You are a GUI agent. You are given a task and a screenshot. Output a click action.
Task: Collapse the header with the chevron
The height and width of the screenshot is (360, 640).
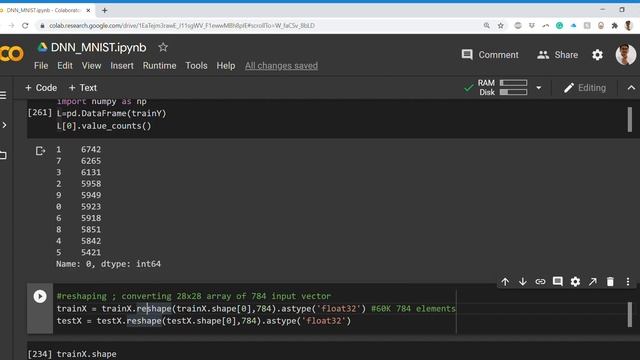click(631, 88)
